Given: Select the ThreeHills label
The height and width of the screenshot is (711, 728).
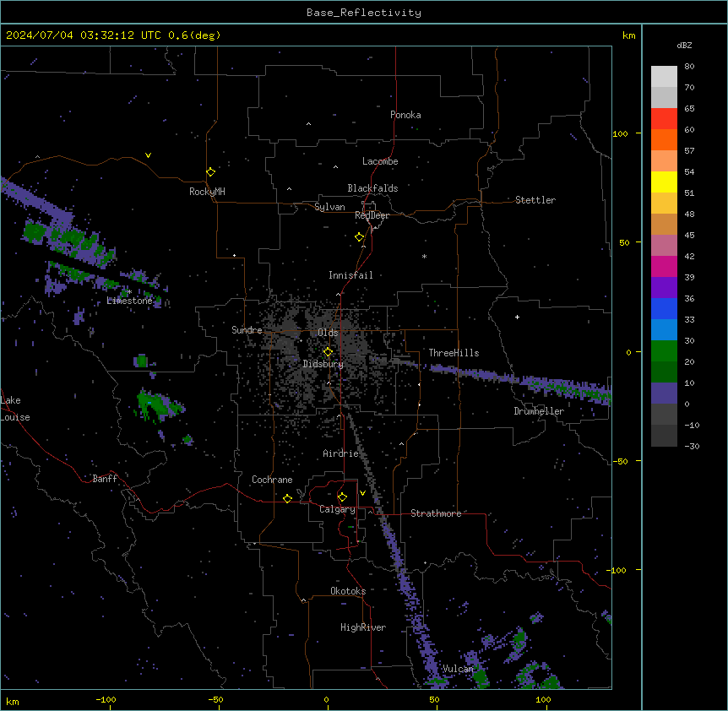Looking at the screenshot, I should [454, 353].
